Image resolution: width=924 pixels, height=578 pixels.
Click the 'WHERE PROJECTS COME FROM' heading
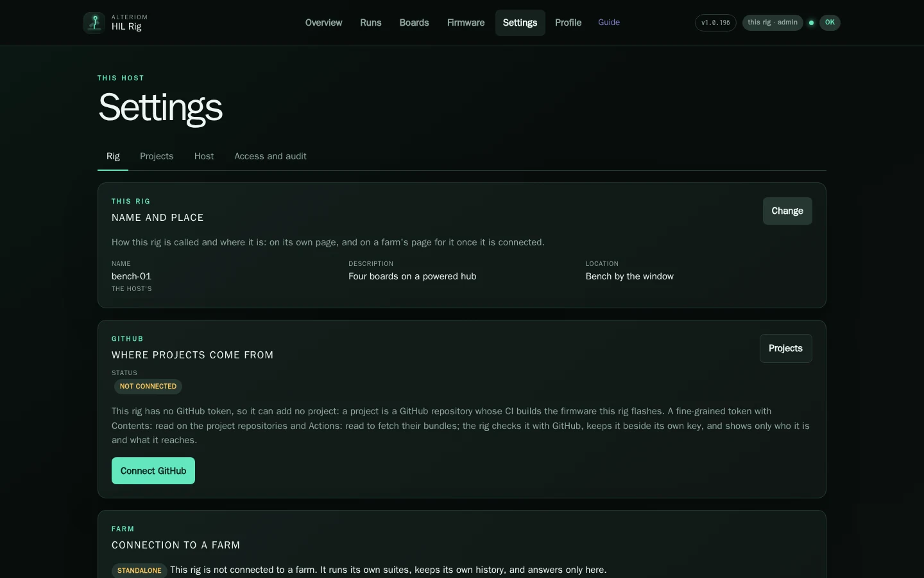[x=193, y=355]
